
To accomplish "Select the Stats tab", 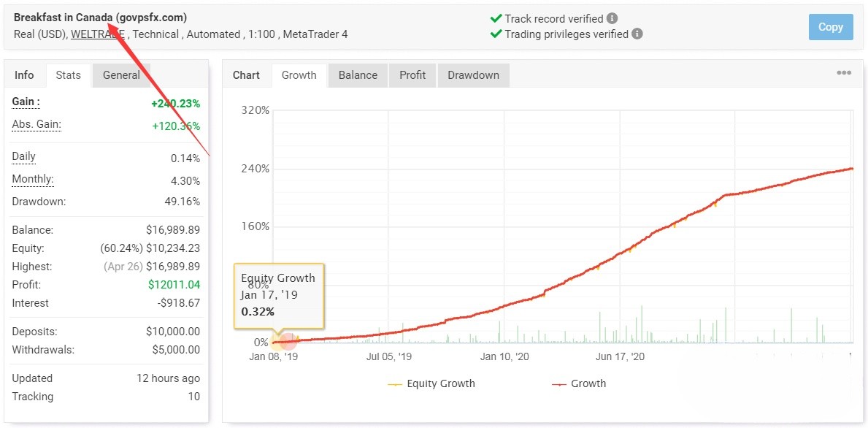I will pyautogui.click(x=68, y=75).
